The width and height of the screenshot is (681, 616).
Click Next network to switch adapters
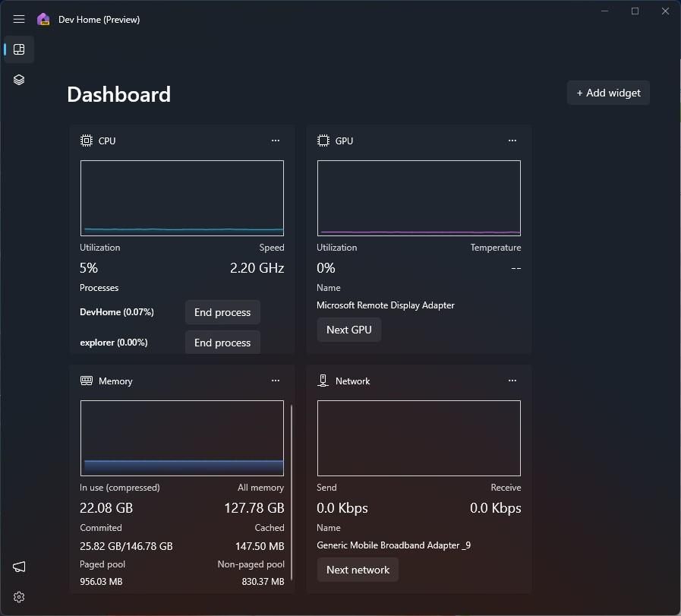click(x=357, y=569)
